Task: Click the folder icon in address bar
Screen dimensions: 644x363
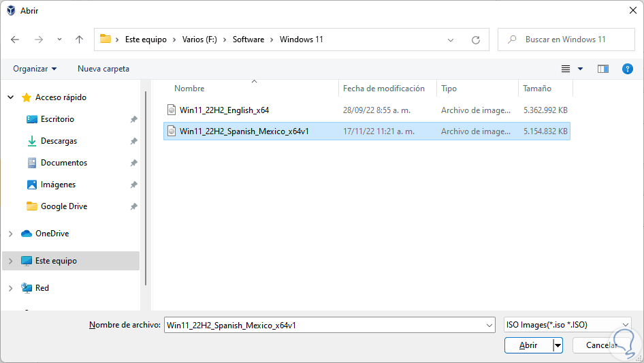Action: click(106, 39)
